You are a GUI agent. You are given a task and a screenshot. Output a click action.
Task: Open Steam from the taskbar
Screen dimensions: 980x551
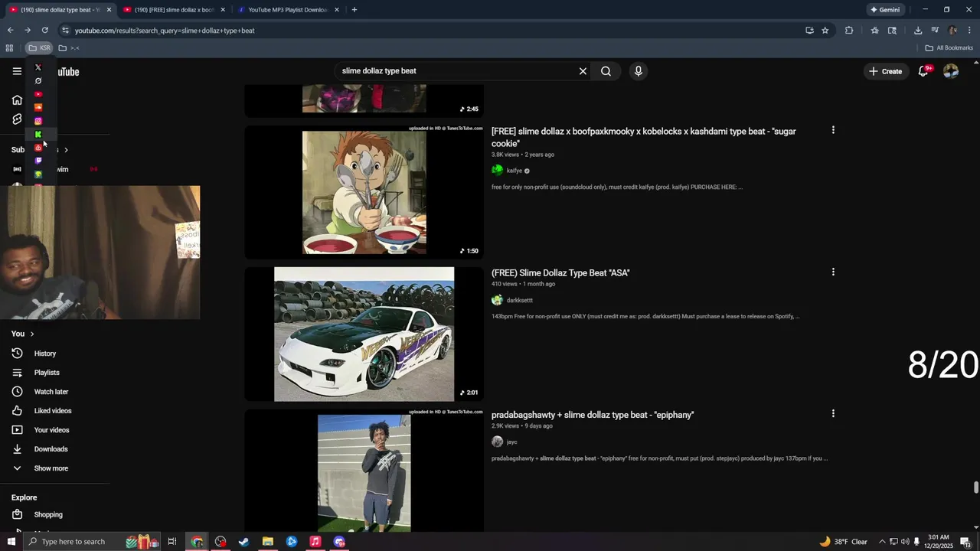pyautogui.click(x=243, y=542)
